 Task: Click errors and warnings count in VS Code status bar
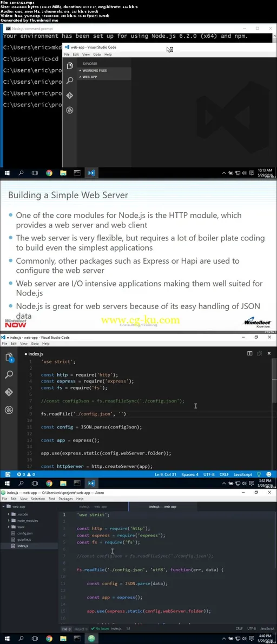click(26, 474)
